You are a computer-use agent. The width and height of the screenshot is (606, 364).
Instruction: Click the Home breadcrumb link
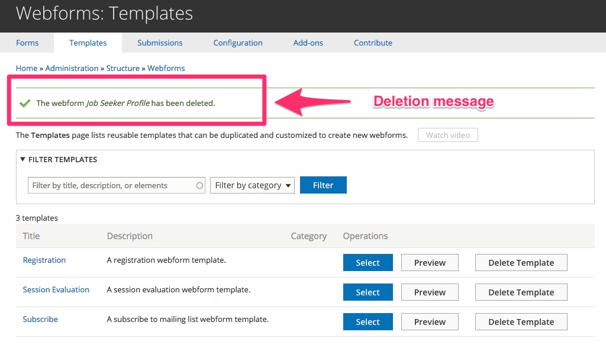27,69
